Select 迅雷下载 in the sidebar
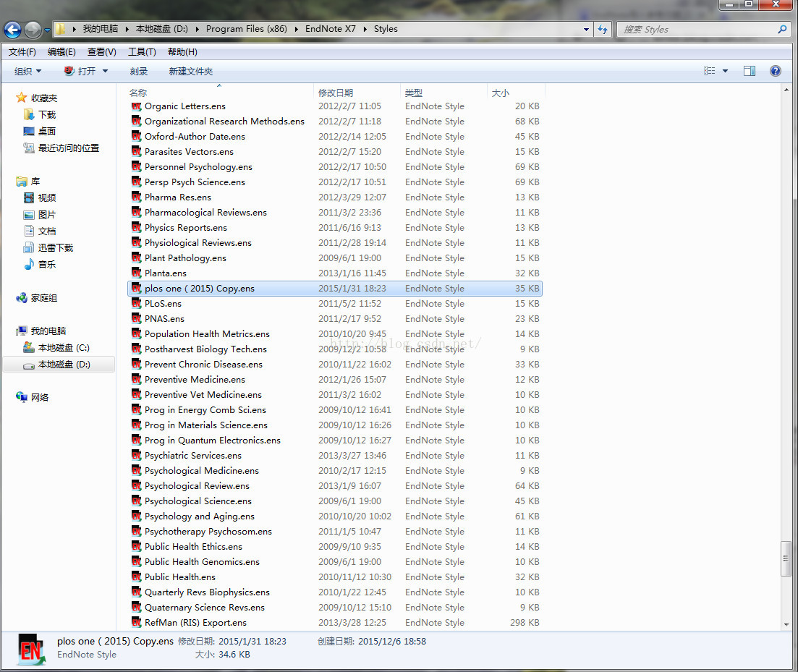 (56, 247)
